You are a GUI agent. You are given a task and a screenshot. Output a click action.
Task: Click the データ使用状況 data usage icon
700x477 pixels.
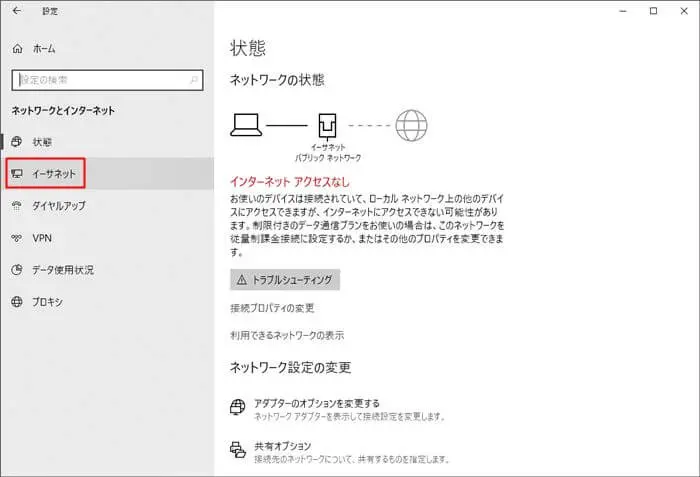click(16, 270)
